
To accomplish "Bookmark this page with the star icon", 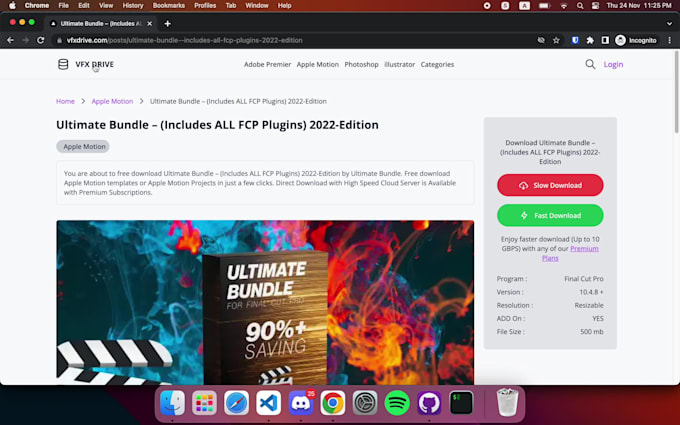I will coord(556,40).
